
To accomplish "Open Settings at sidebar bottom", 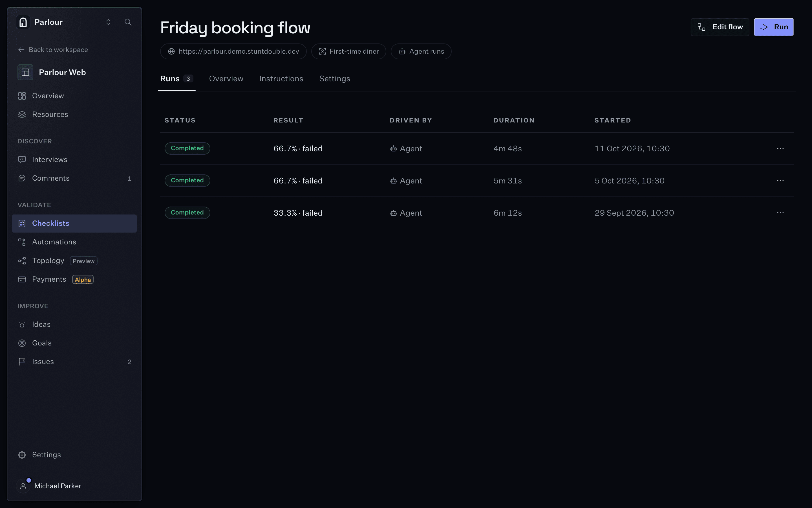I will pyautogui.click(x=74, y=455).
